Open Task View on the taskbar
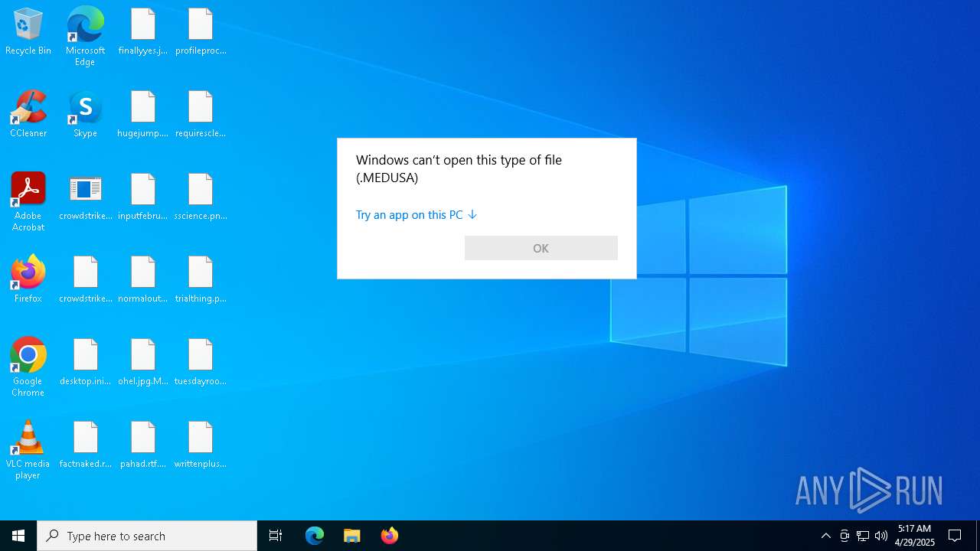The image size is (980, 551). [276, 536]
